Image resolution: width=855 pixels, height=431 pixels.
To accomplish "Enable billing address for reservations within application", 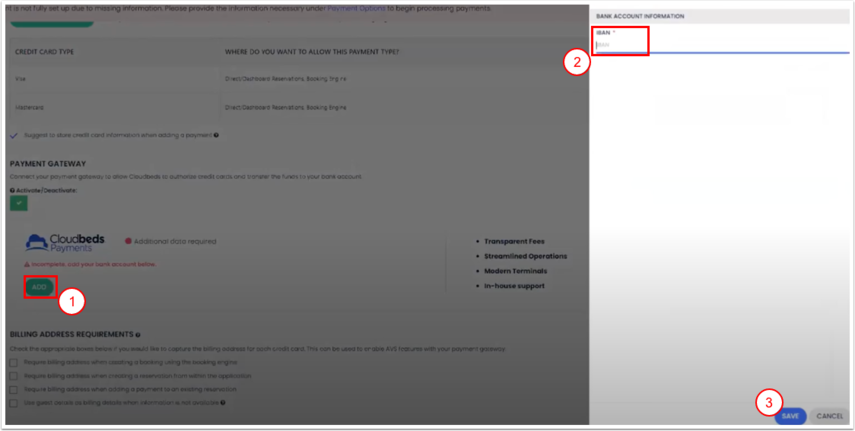I will 14,376.
